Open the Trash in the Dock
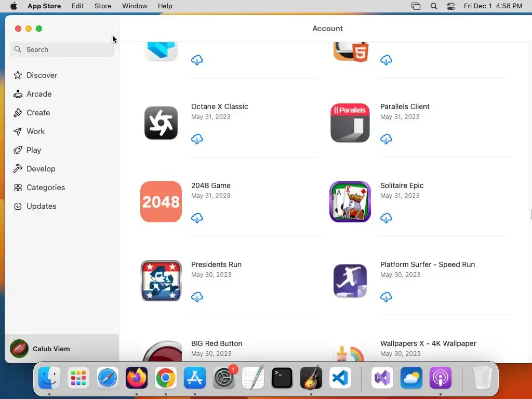The width and height of the screenshot is (532, 399). [482, 378]
